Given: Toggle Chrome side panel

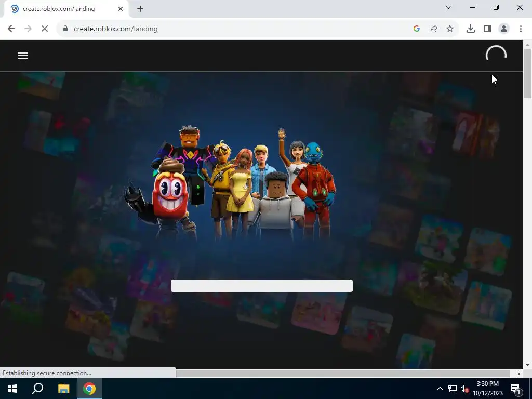Looking at the screenshot, I should pos(487,29).
